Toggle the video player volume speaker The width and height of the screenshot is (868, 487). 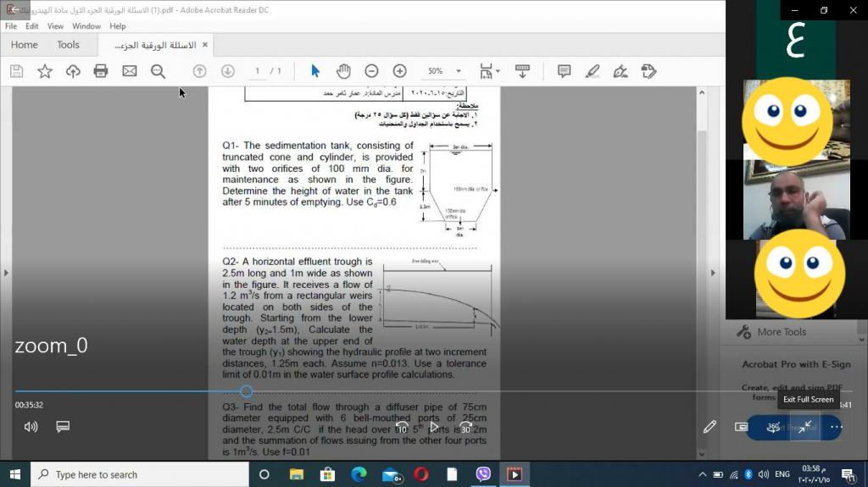(31, 427)
